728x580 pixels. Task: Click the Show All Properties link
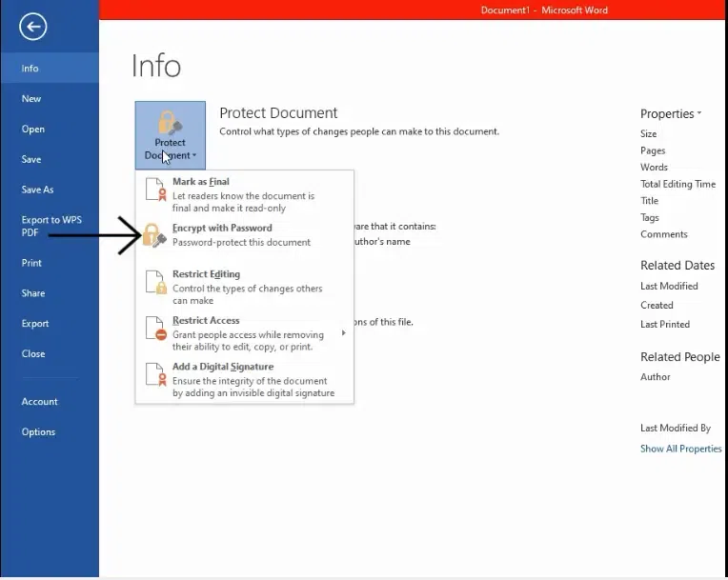(680, 449)
